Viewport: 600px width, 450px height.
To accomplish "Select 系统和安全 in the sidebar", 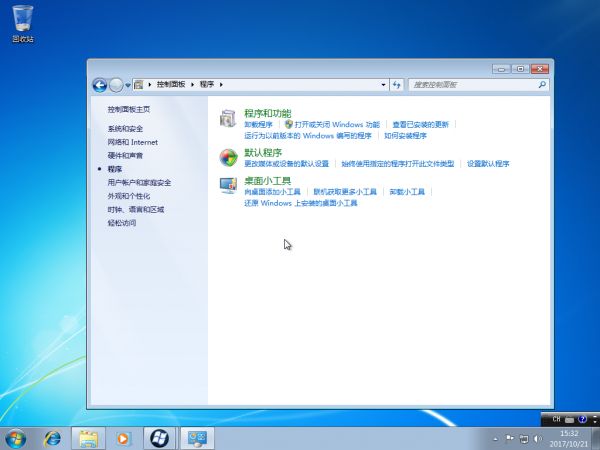I will [x=125, y=129].
